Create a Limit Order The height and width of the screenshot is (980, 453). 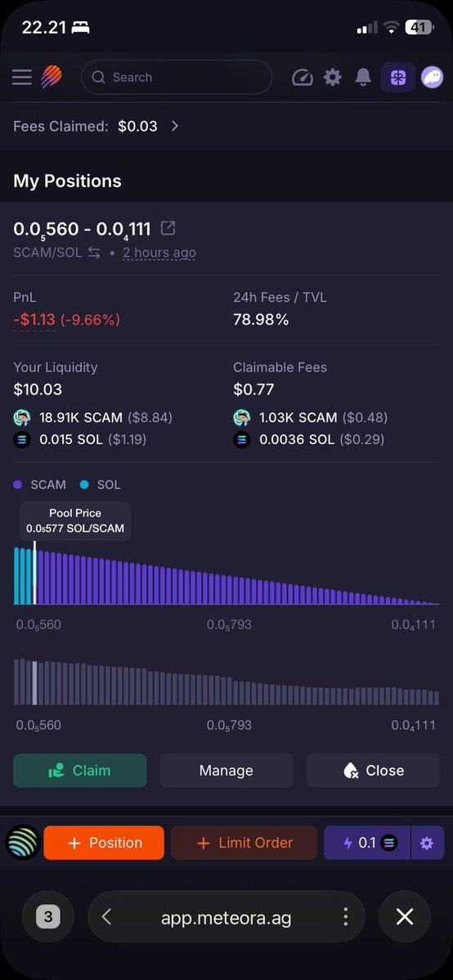click(x=244, y=844)
